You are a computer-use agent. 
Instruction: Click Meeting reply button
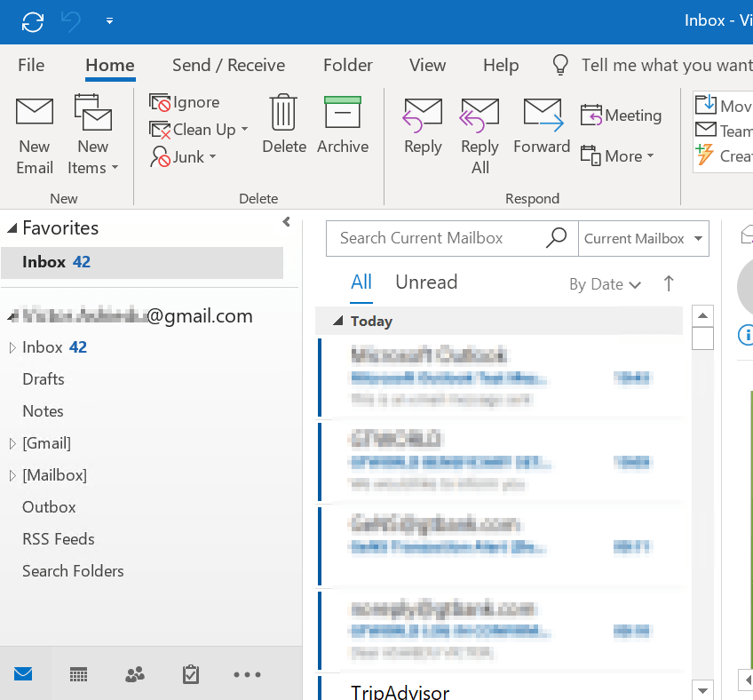pos(621,115)
